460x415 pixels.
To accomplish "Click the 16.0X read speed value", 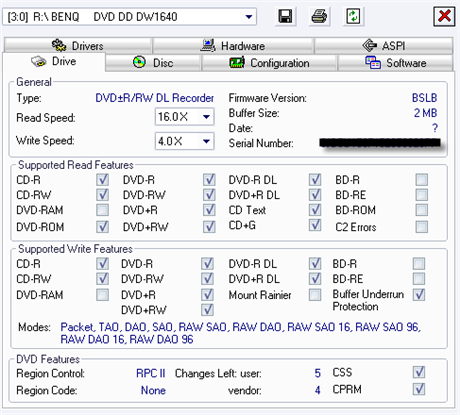I will tap(173, 117).
